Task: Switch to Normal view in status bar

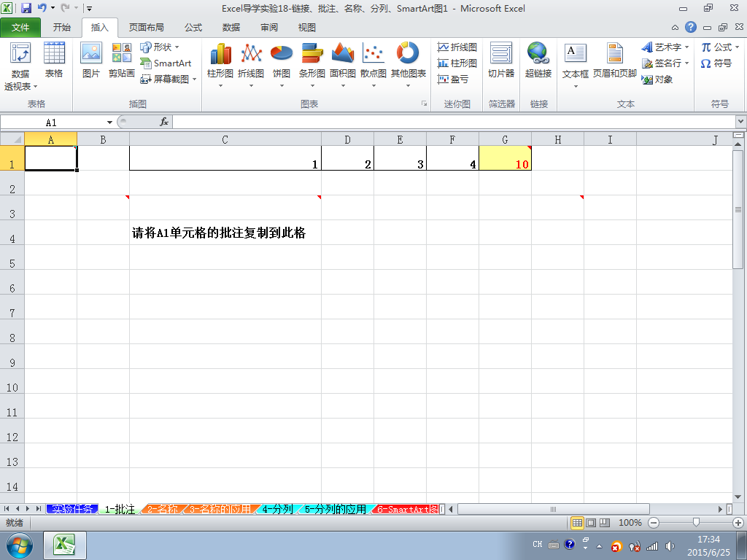Action: [577, 522]
